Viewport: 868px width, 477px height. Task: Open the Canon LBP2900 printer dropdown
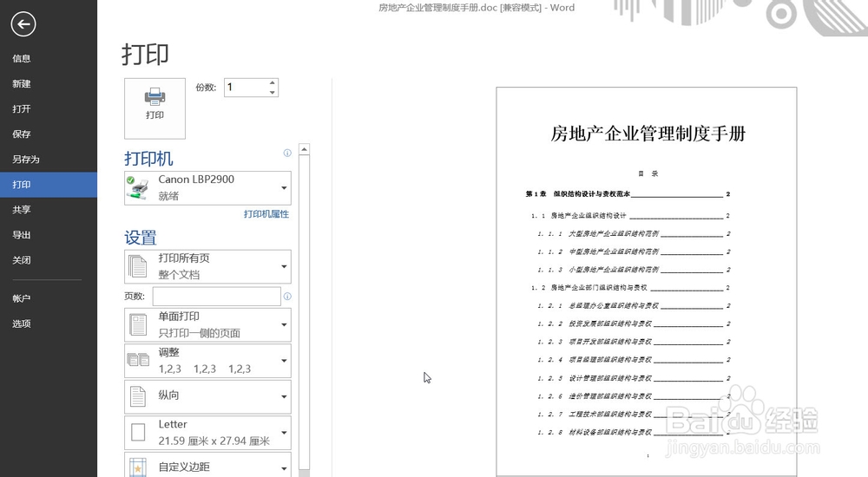click(207, 187)
